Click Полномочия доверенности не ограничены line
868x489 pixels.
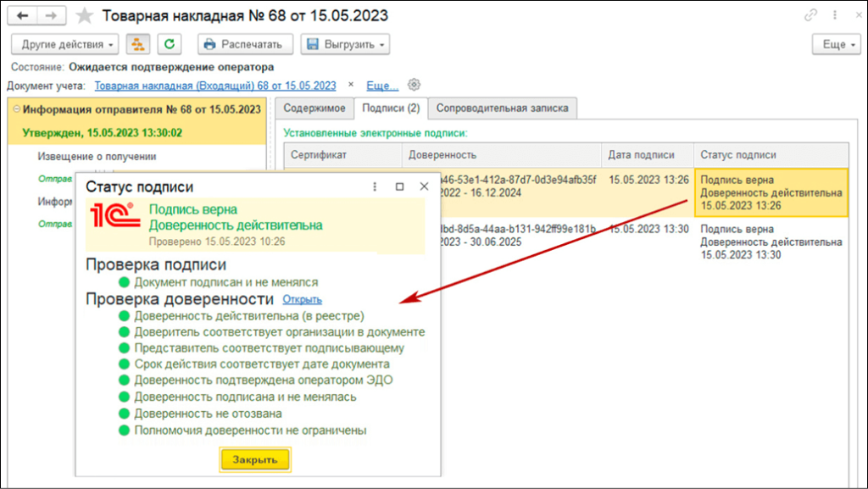250,430
